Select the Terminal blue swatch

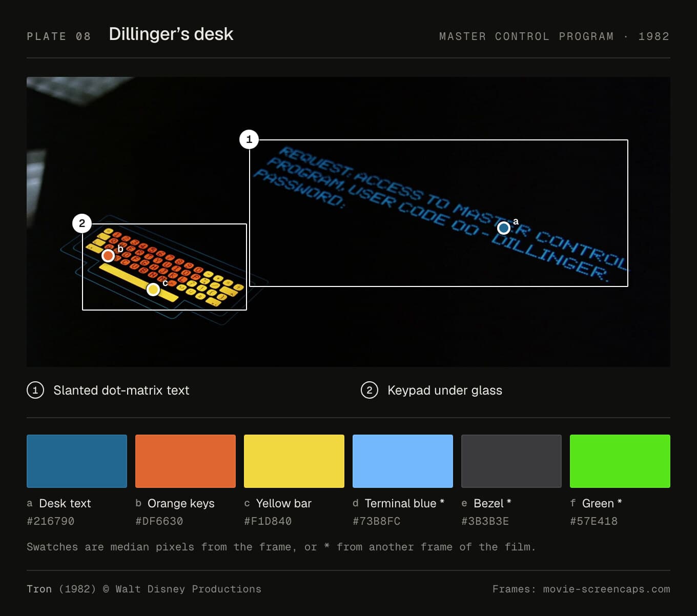(403, 461)
